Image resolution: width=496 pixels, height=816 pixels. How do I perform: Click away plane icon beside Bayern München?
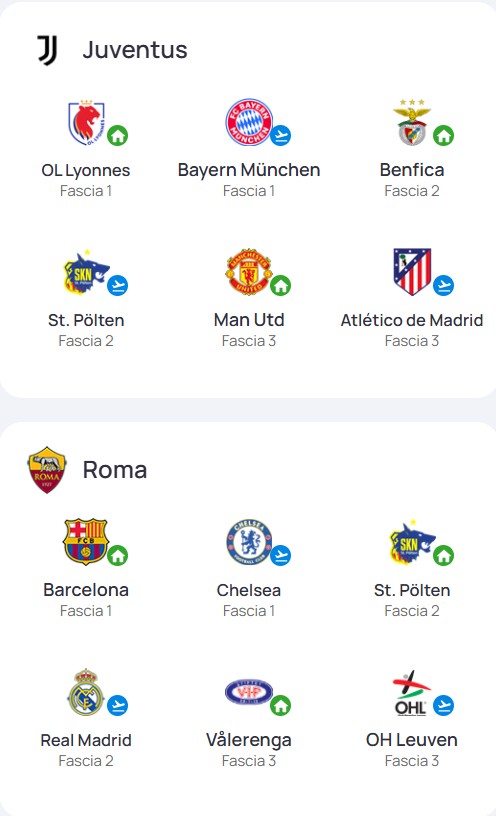pyautogui.click(x=281, y=136)
